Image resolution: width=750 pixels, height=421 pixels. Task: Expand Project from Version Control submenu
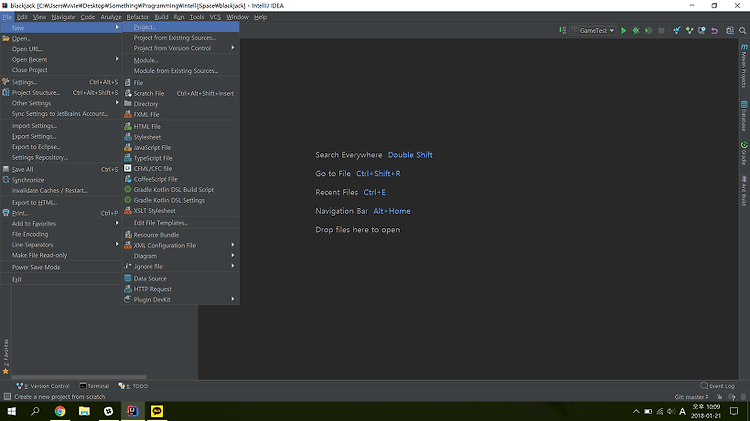point(181,48)
